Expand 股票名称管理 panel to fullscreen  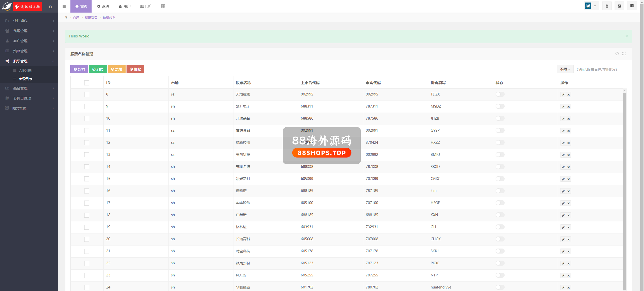coord(624,54)
